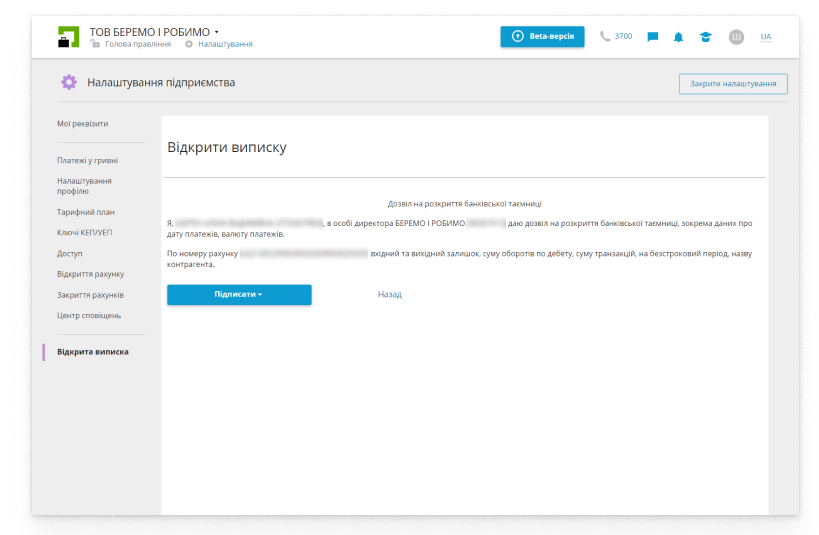
Task: Click the Beta-версія button
Action: coord(542,36)
